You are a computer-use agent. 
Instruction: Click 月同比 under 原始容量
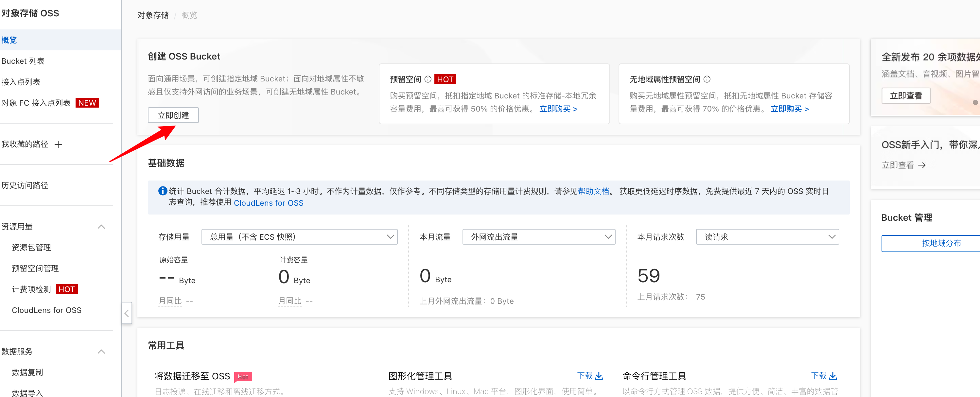pyautogui.click(x=170, y=301)
